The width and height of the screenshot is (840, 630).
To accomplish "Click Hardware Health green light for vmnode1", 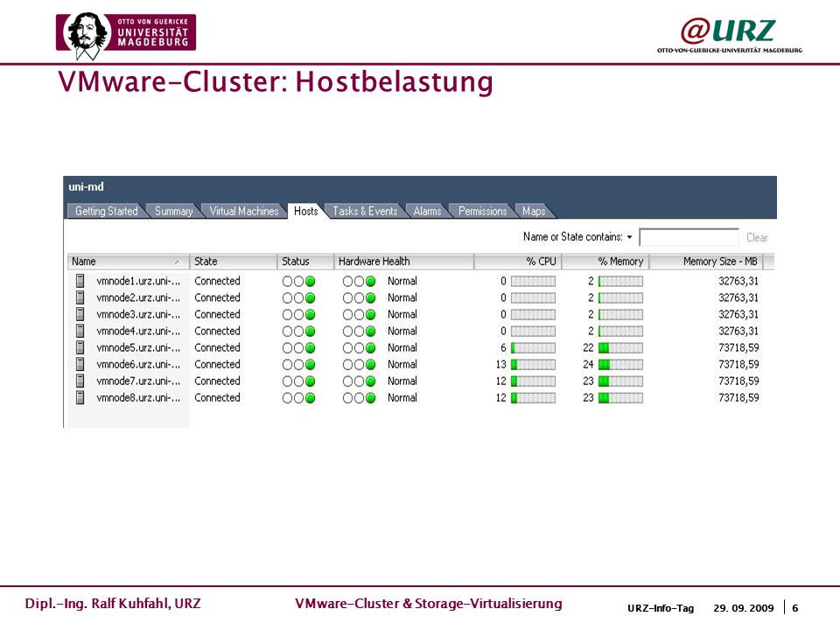I will pyautogui.click(x=370, y=281).
